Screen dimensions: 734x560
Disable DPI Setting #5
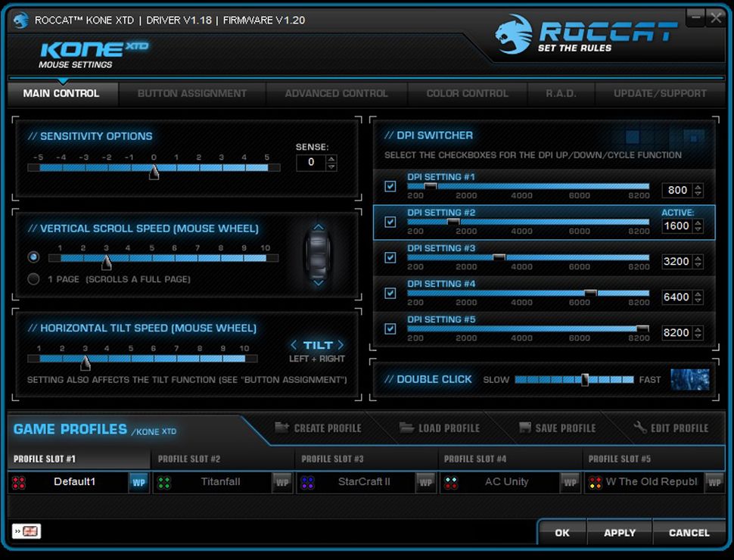click(390, 328)
